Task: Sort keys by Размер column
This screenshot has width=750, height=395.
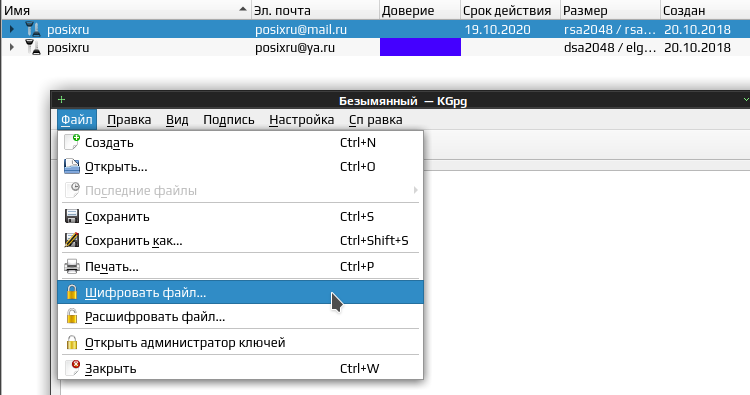Action: tap(610, 11)
